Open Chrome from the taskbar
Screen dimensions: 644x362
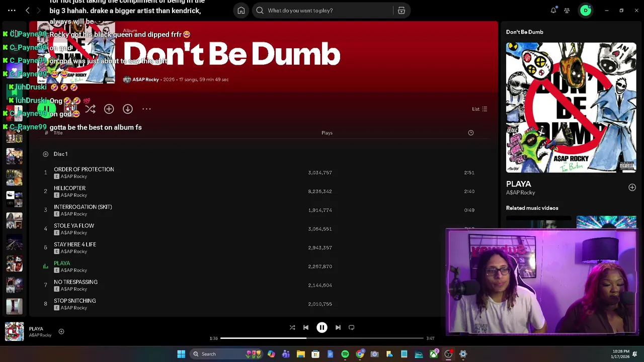pos(360,354)
